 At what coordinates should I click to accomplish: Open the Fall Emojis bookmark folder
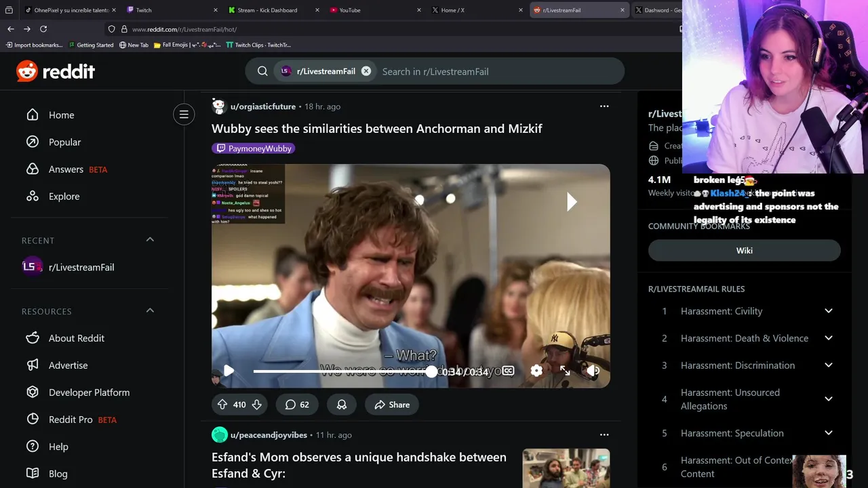point(187,45)
